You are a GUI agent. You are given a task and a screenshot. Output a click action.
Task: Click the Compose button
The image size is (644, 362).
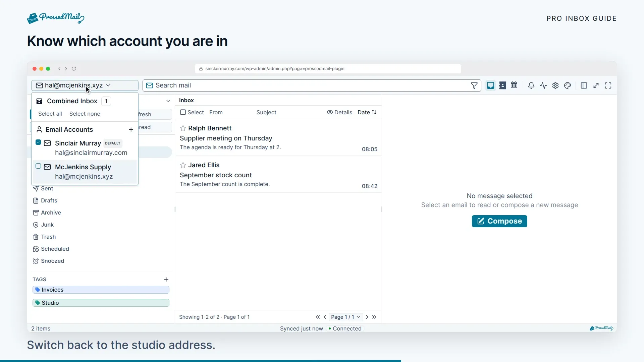(499, 221)
